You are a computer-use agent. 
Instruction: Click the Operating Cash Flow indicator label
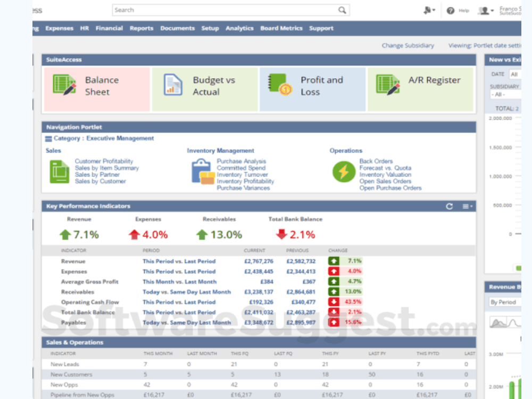pos(90,302)
